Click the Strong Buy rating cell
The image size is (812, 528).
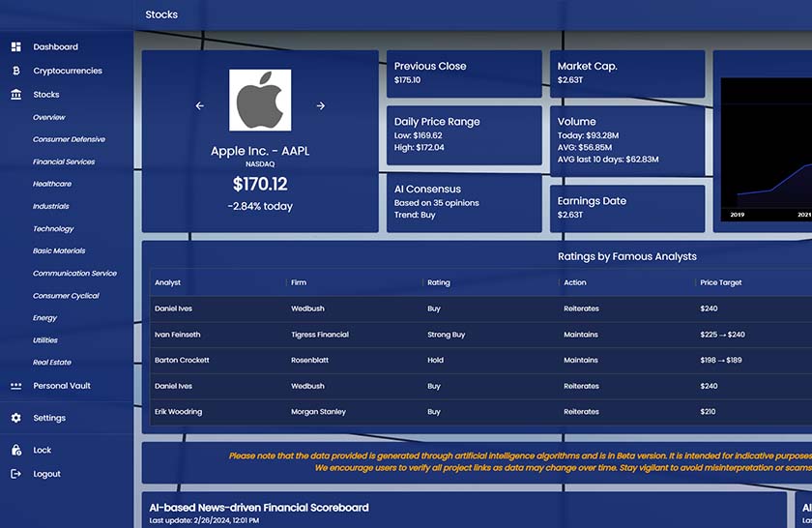[x=446, y=335]
